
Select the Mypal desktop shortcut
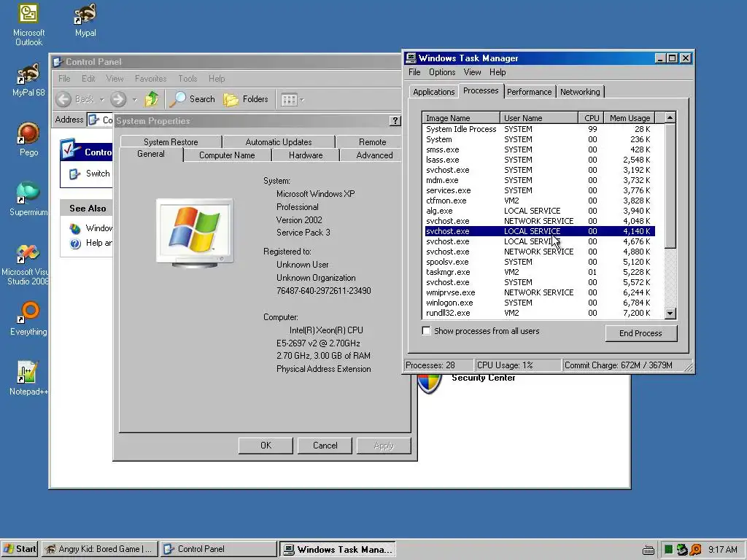85,20
